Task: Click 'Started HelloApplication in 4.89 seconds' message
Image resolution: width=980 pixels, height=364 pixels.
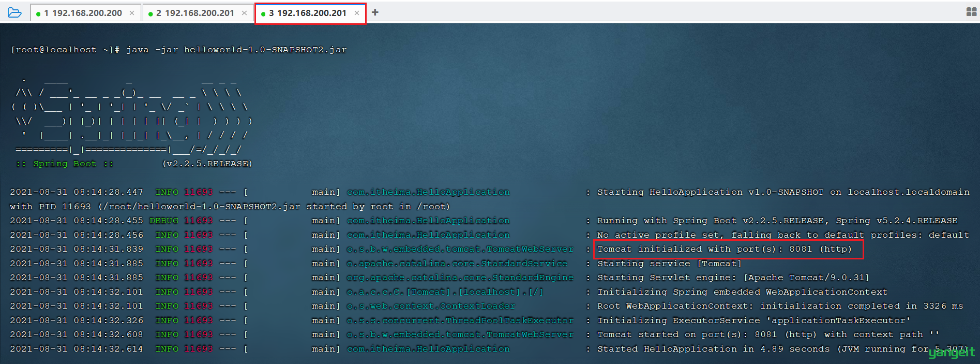Action: coord(782,349)
